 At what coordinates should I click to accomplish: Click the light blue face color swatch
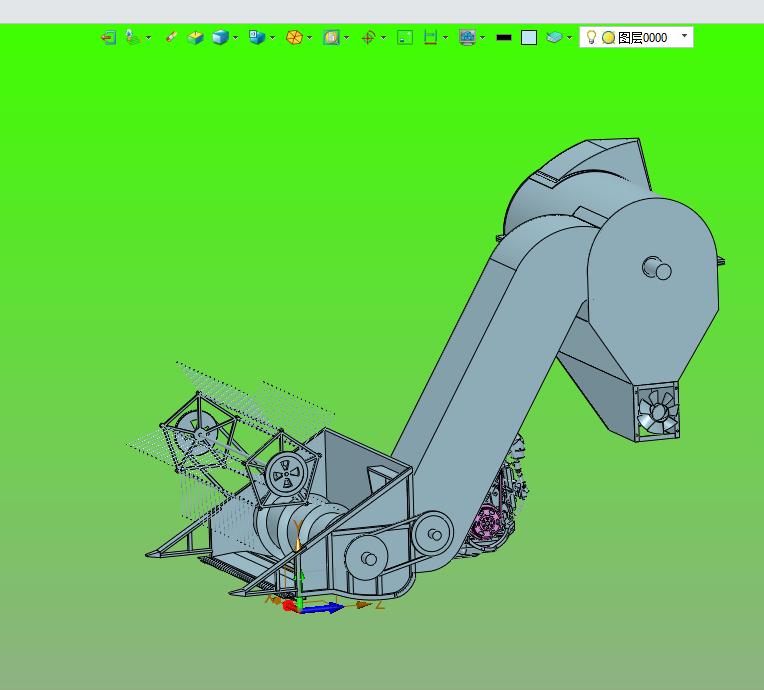[x=529, y=38]
